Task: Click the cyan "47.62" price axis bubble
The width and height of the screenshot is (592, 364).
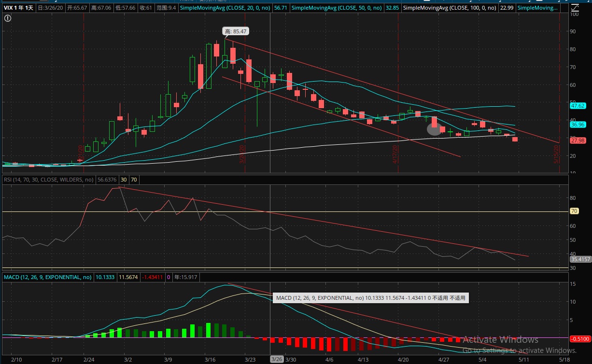Action: (578, 105)
